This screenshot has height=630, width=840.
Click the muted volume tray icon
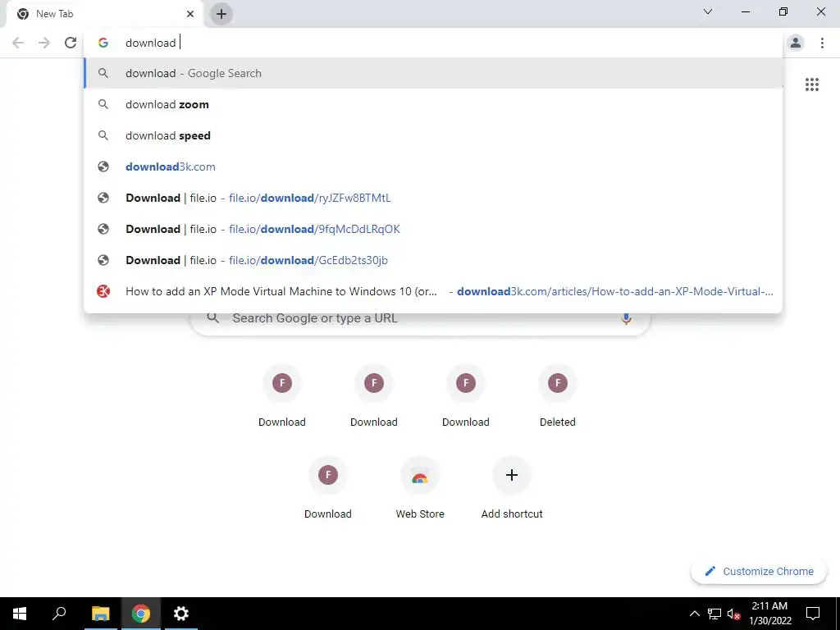point(733,614)
